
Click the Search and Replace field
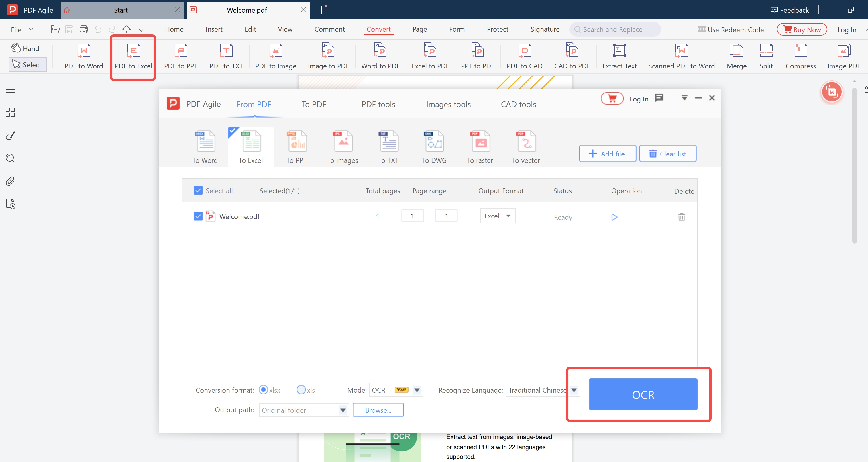pos(615,29)
